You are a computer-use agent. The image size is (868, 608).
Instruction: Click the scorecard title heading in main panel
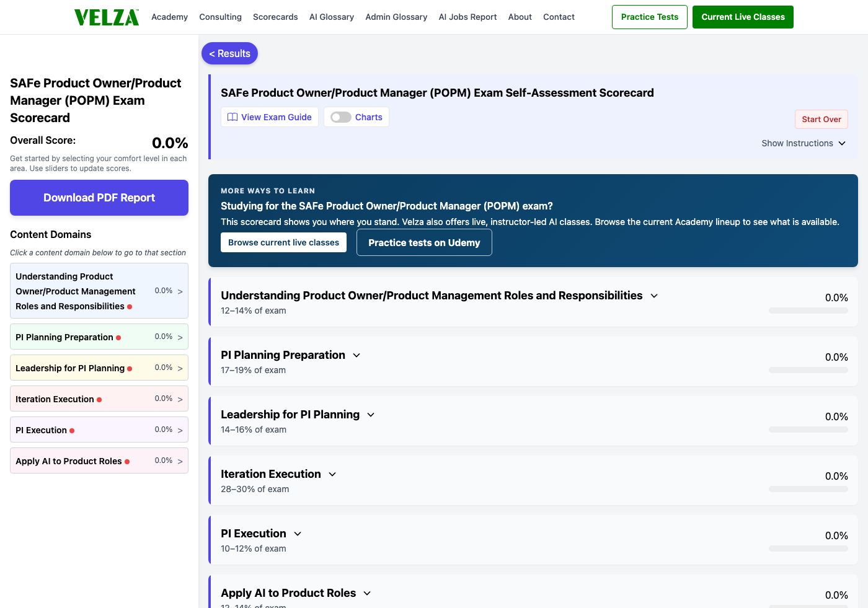coord(437,93)
